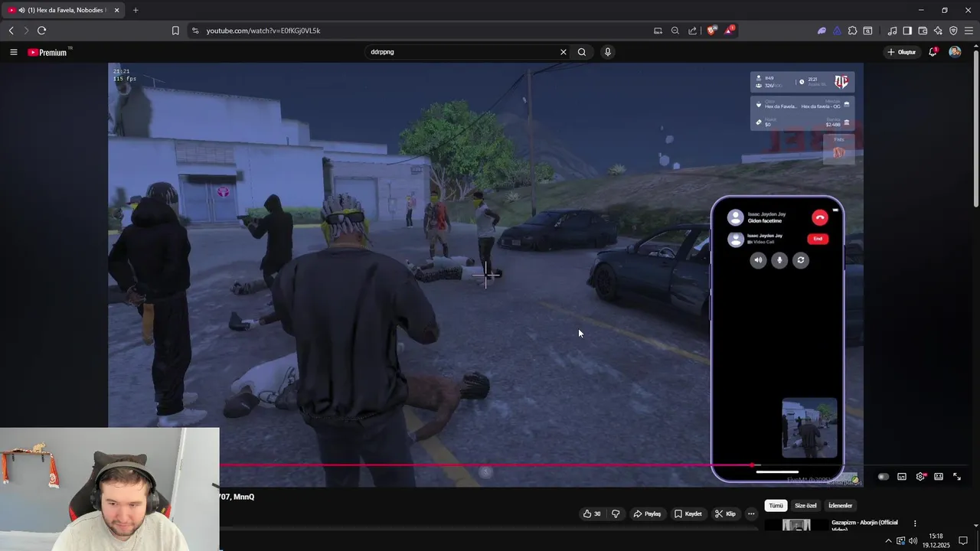
Task: Switch to the Hex da Favela browser tab
Action: pos(64,10)
